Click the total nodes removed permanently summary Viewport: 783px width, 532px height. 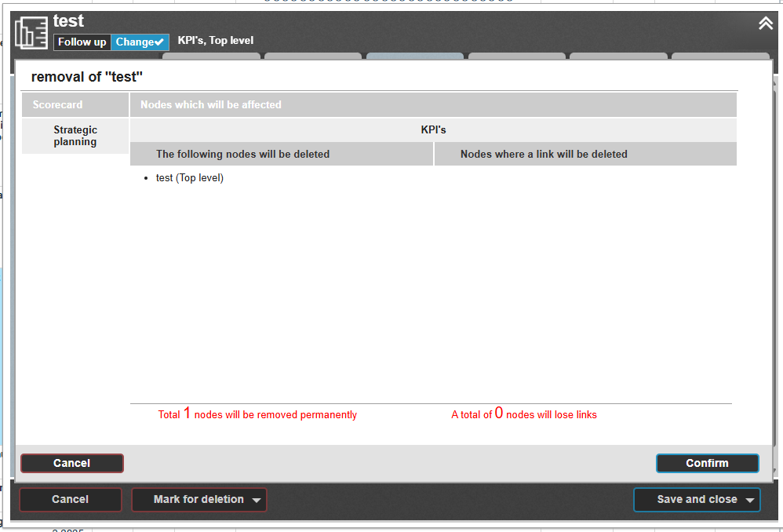257,414
